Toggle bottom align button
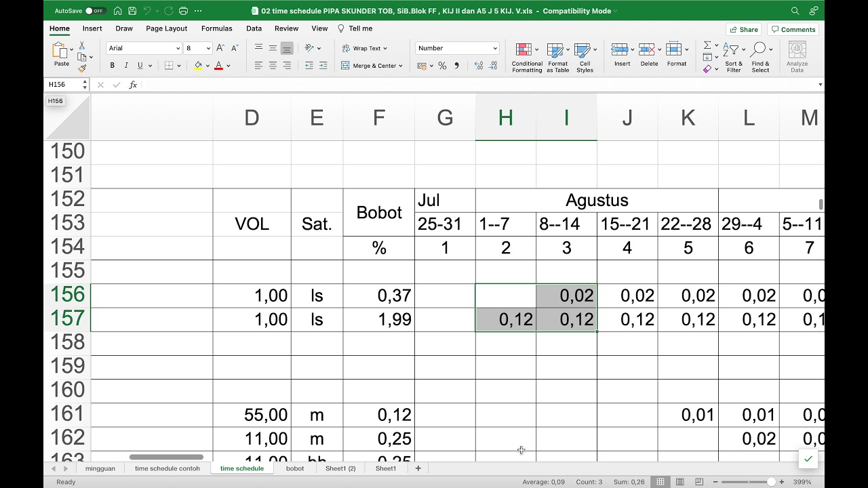868x488 pixels. point(287,48)
